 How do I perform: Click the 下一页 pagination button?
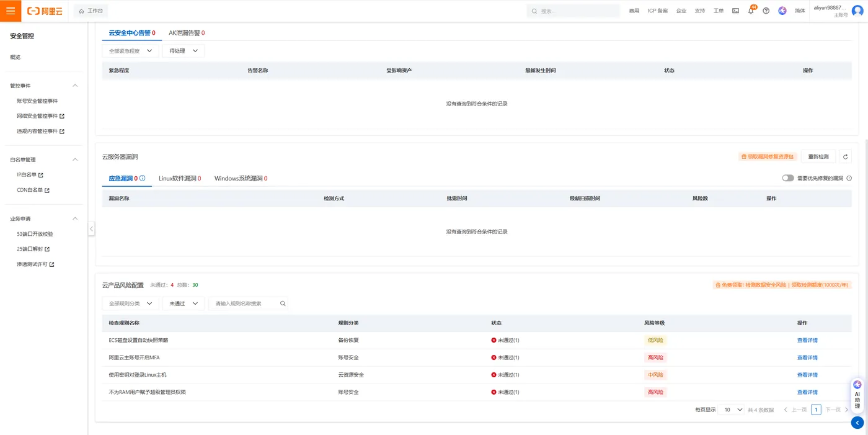click(x=837, y=410)
